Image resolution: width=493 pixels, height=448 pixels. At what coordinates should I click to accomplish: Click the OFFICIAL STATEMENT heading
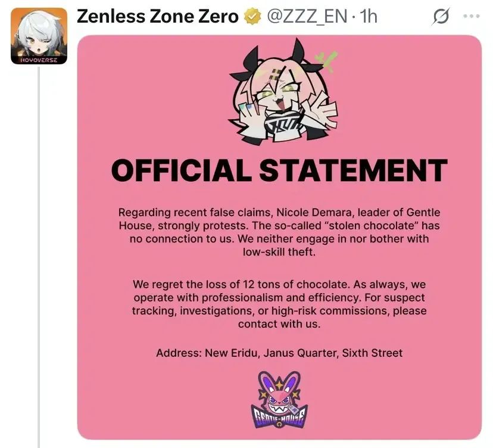click(279, 170)
